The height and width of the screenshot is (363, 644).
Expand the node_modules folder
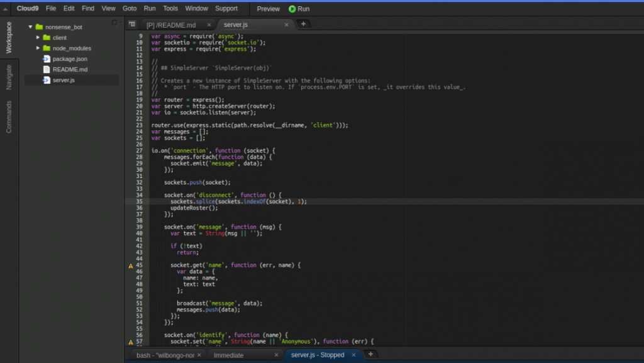click(x=38, y=48)
